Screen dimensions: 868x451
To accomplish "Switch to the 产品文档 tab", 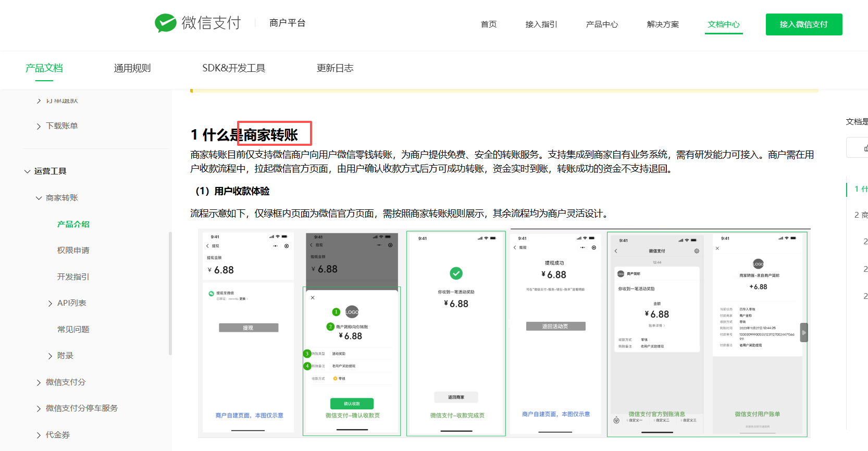I will (44, 68).
